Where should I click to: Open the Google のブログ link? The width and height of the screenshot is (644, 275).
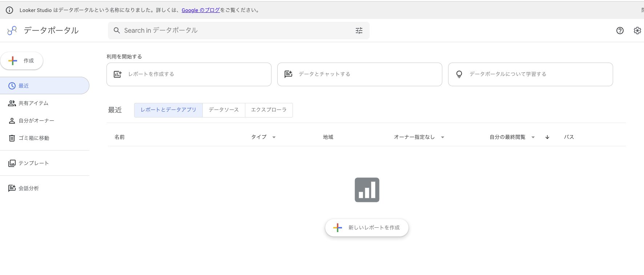201,10
